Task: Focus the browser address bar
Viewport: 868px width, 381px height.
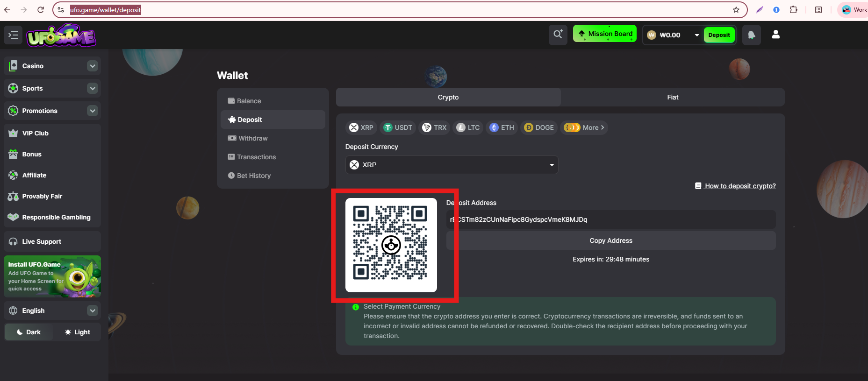Action: coord(400,10)
